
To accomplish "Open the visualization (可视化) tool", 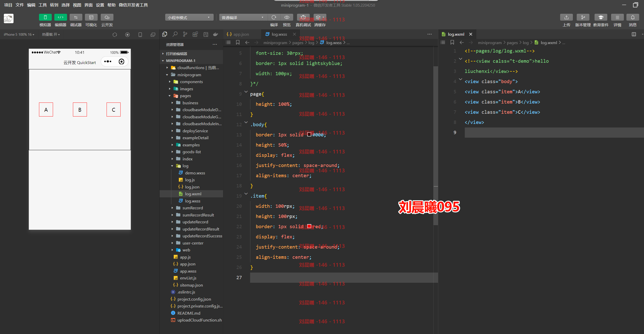I will click(91, 17).
